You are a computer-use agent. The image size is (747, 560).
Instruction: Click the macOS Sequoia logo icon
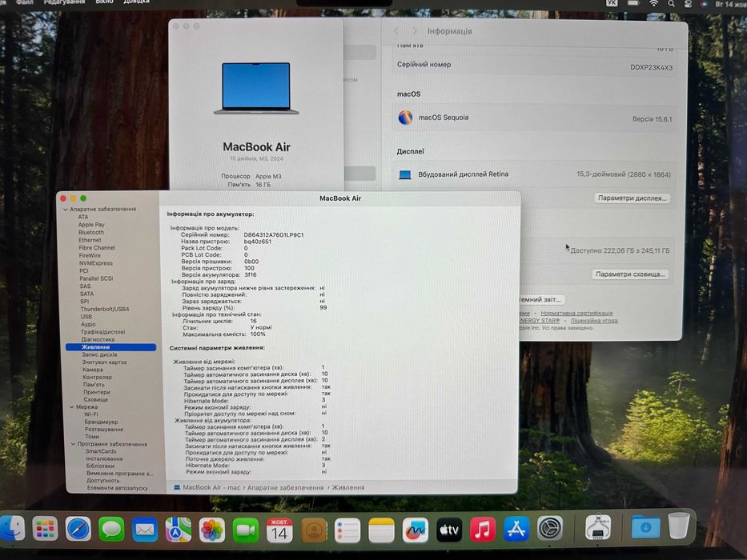[x=405, y=117]
